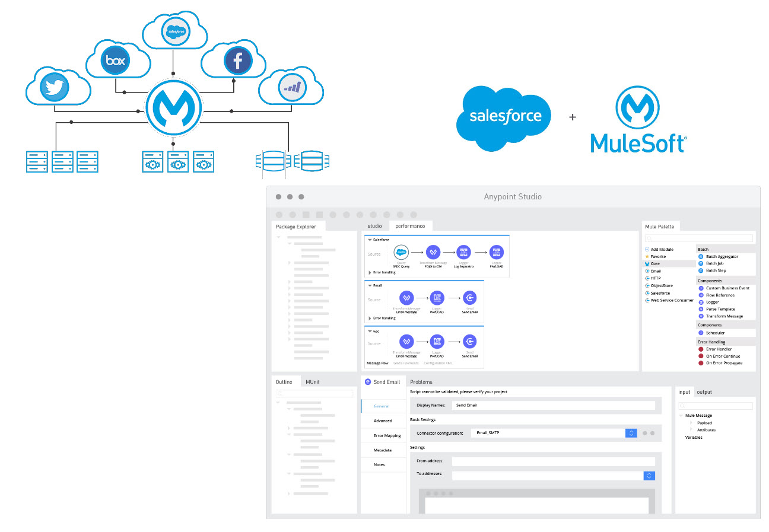The height and width of the screenshot is (532, 769).
Task: Open the Connector configuration dropdown
Action: (x=631, y=433)
